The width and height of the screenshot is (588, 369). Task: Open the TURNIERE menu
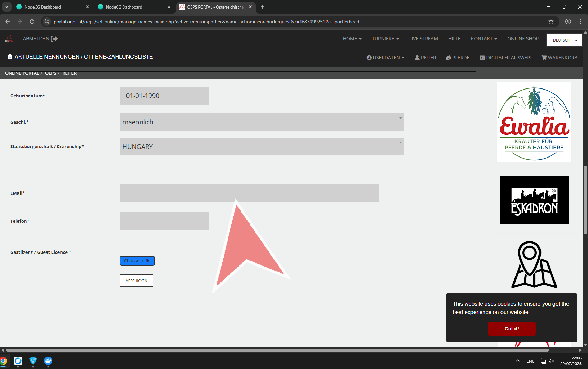click(x=385, y=39)
